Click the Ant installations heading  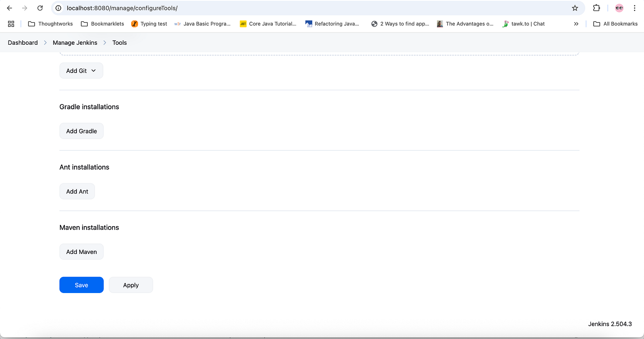point(85,167)
